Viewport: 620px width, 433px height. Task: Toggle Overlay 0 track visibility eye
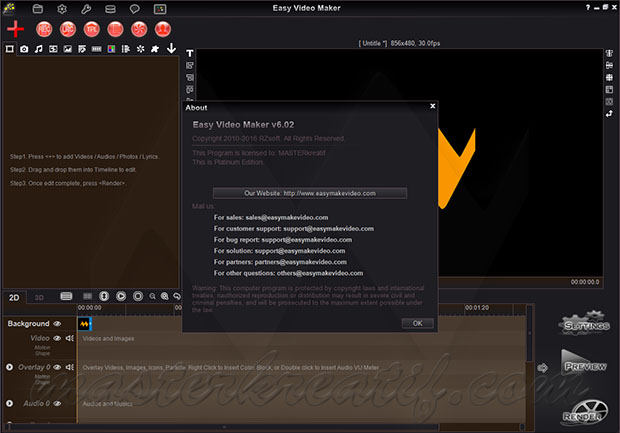(57, 367)
